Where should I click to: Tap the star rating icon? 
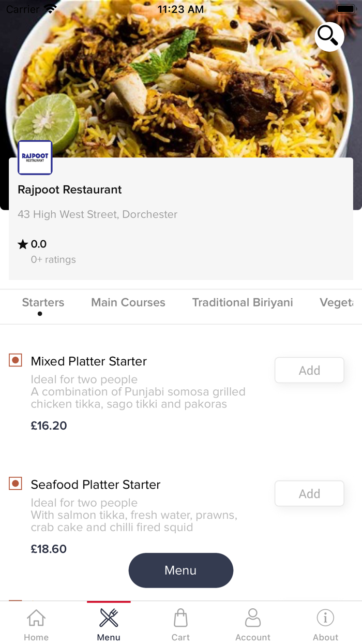point(24,243)
